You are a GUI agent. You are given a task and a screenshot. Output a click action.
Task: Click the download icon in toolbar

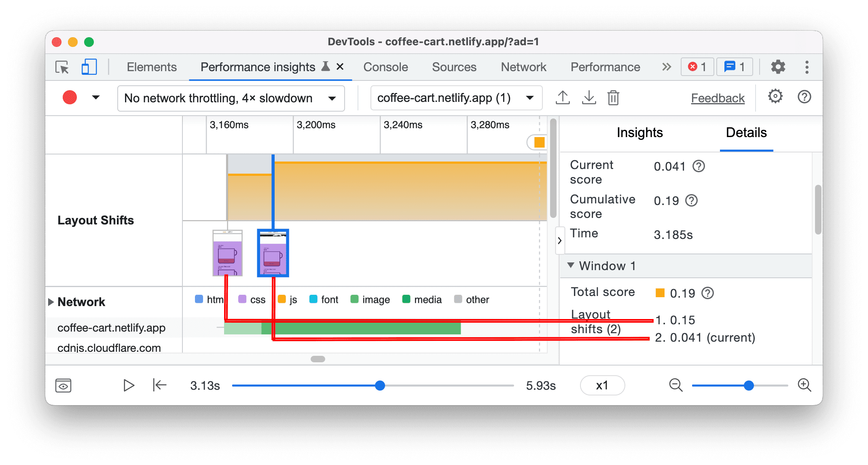[589, 97]
